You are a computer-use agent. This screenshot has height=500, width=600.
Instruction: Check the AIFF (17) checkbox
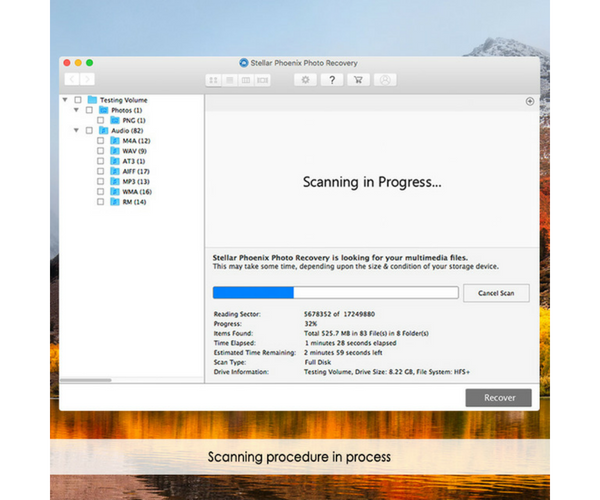tap(100, 171)
